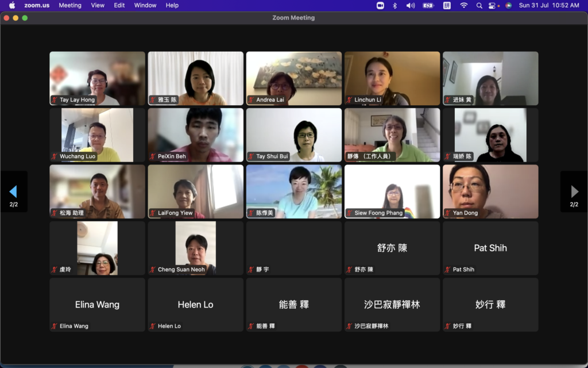Open the View menu
Viewport: 588px width, 368px height.
coord(98,5)
